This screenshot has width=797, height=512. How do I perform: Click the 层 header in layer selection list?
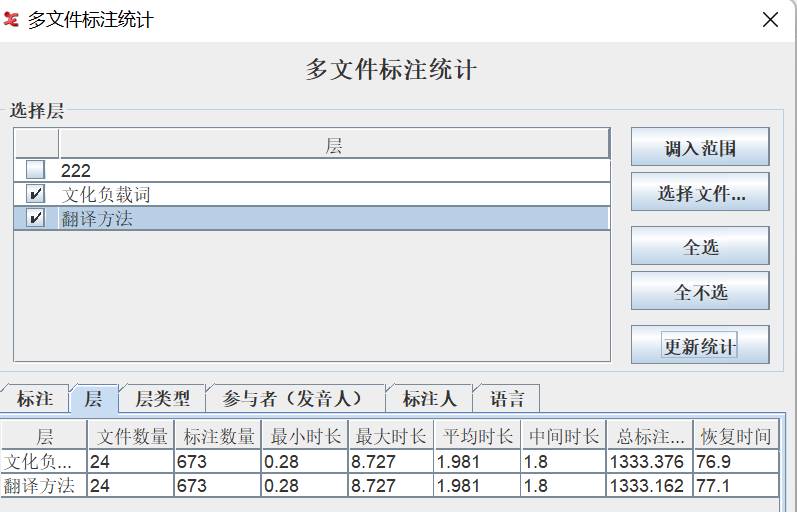click(333, 146)
